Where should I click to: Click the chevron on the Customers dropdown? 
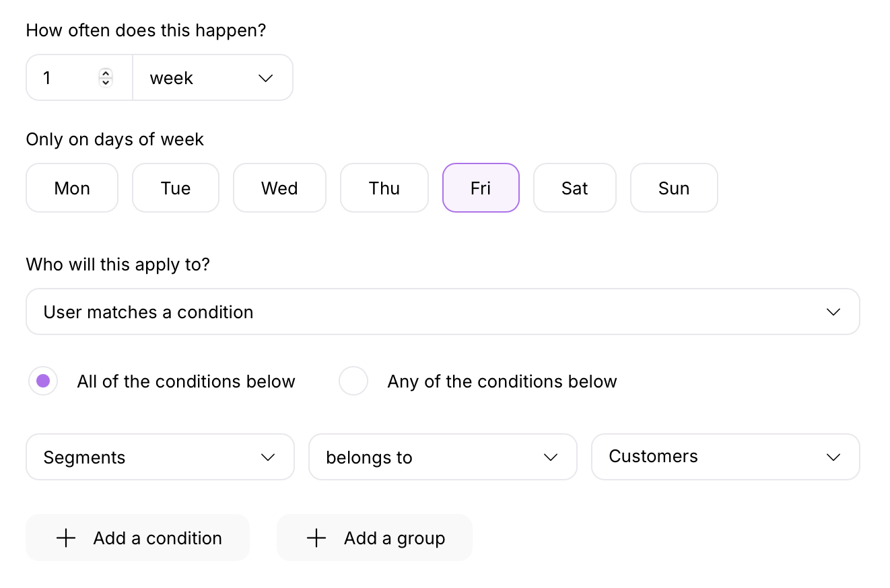[x=833, y=456]
